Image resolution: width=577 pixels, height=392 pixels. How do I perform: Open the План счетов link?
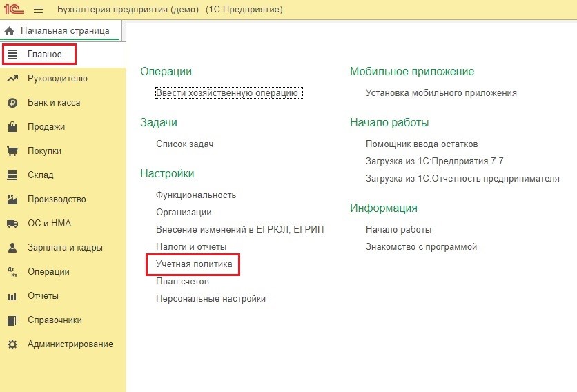click(182, 282)
